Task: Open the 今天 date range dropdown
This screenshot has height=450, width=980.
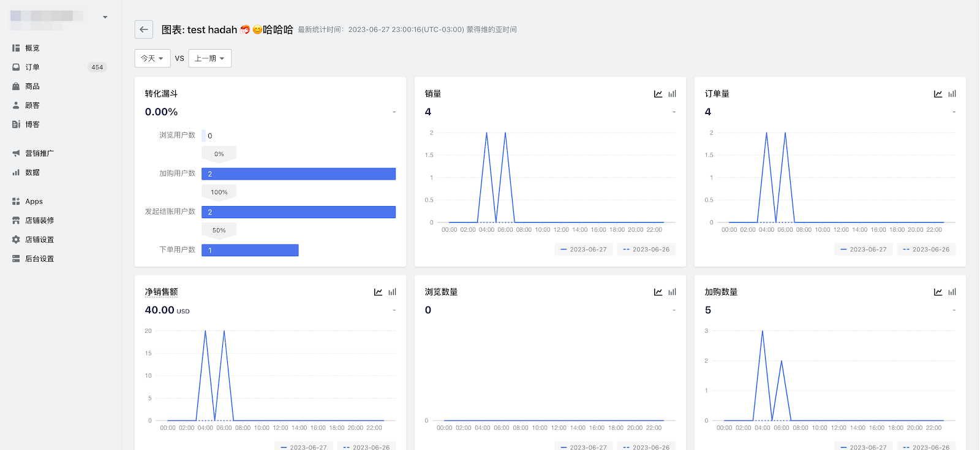Action: (153, 58)
